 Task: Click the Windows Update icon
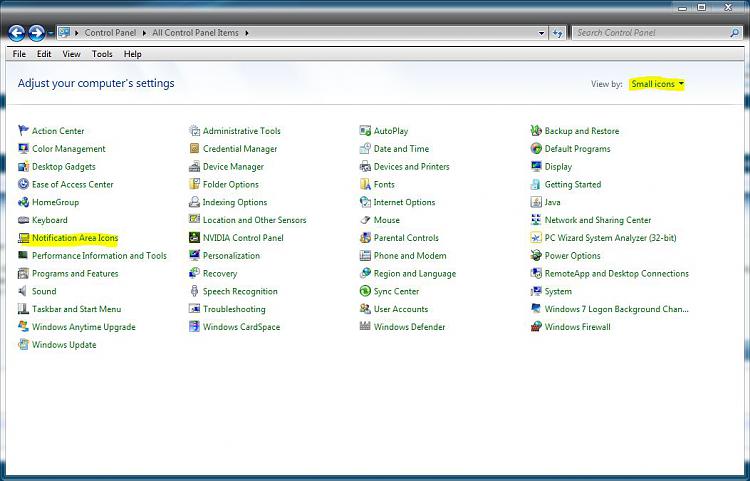23,344
